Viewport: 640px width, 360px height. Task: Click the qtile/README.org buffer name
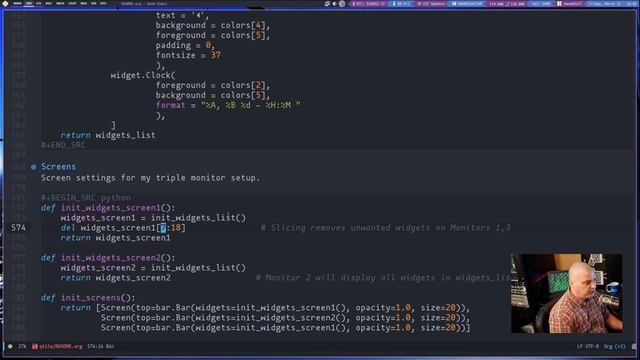60,347
